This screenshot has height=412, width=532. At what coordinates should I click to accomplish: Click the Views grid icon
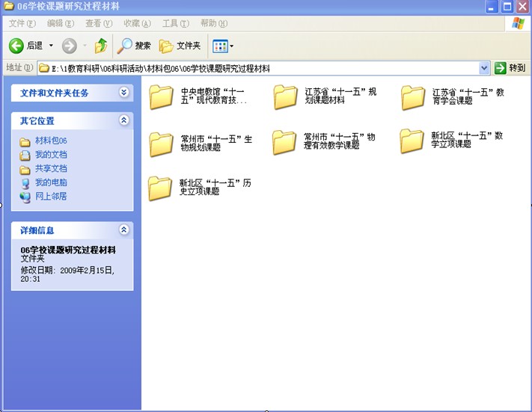click(220, 46)
